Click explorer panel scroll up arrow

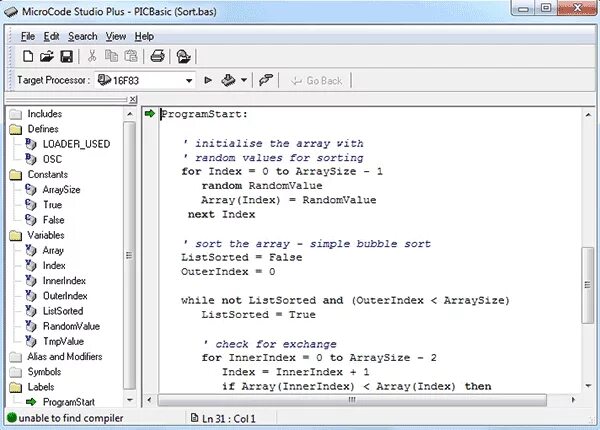(129, 114)
